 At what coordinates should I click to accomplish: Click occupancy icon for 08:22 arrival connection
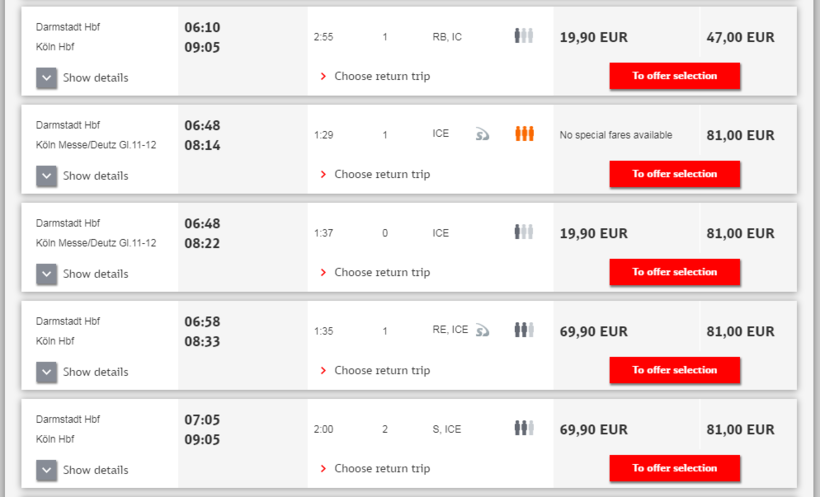click(x=524, y=232)
